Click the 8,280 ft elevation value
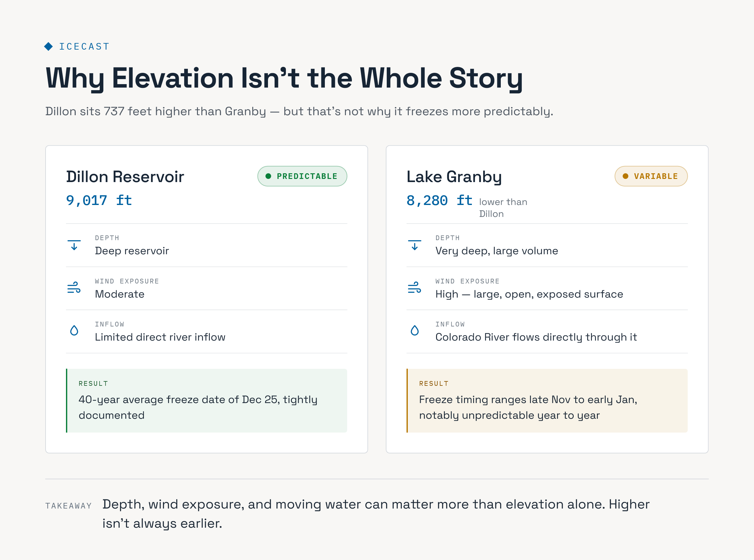This screenshot has width=754, height=560. pos(439,200)
